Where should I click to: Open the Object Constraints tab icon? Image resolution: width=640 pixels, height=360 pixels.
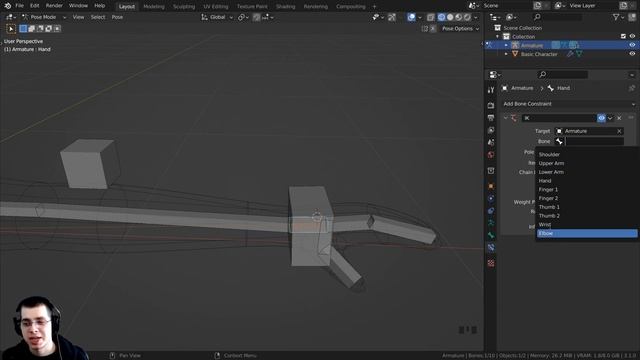pyautogui.click(x=491, y=211)
